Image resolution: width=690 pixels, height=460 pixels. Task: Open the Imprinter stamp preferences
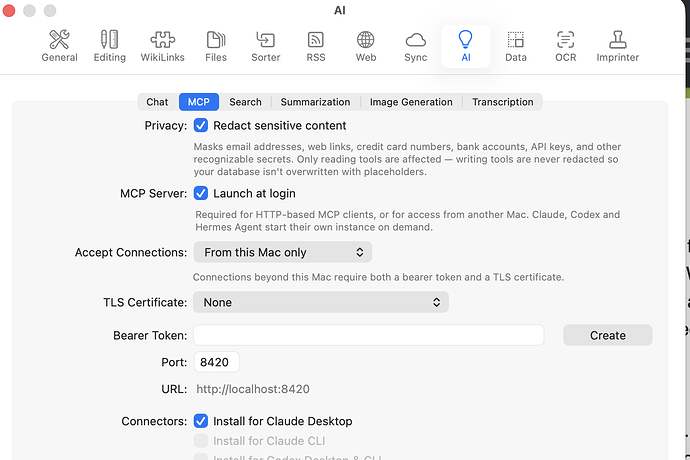click(617, 46)
